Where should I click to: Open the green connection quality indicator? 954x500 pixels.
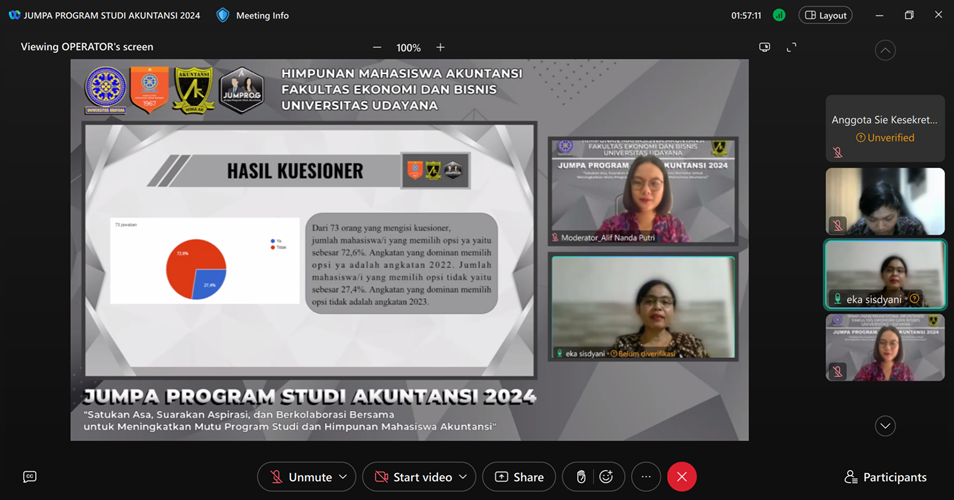click(779, 15)
